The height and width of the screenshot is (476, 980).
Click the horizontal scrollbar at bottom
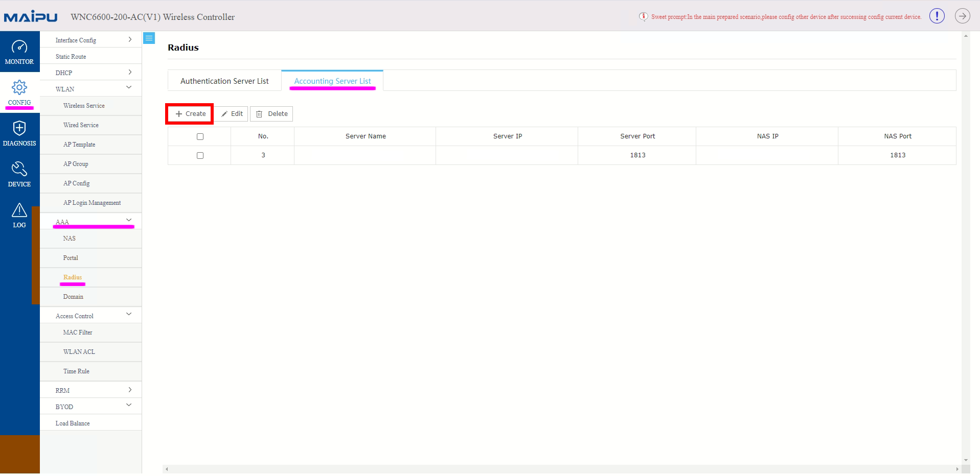click(x=561, y=469)
